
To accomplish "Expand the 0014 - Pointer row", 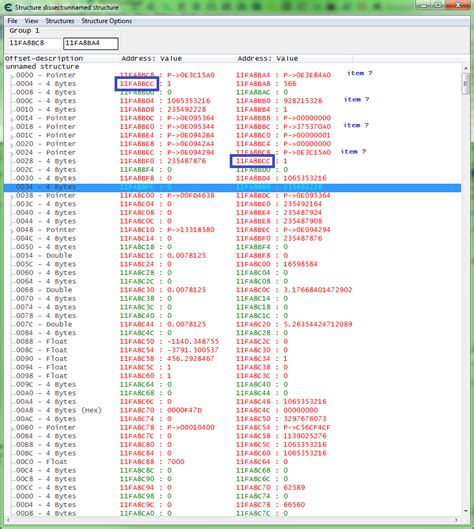I will point(12,119).
